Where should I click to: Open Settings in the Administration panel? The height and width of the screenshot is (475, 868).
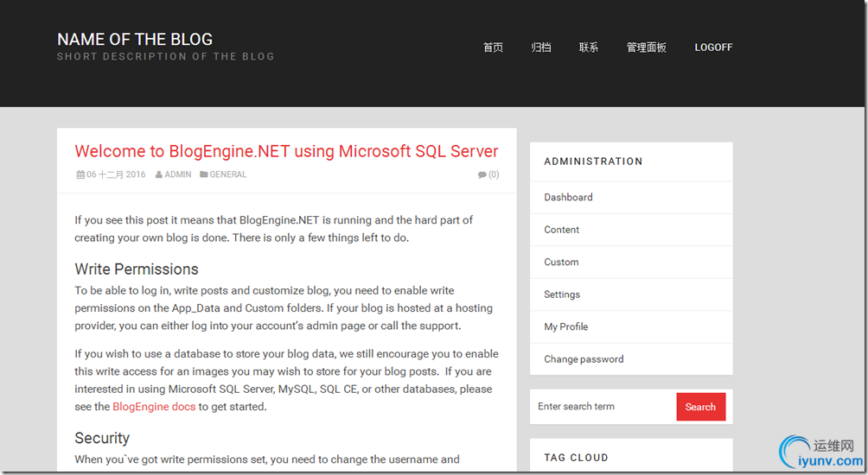pyautogui.click(x=631, y=294)
